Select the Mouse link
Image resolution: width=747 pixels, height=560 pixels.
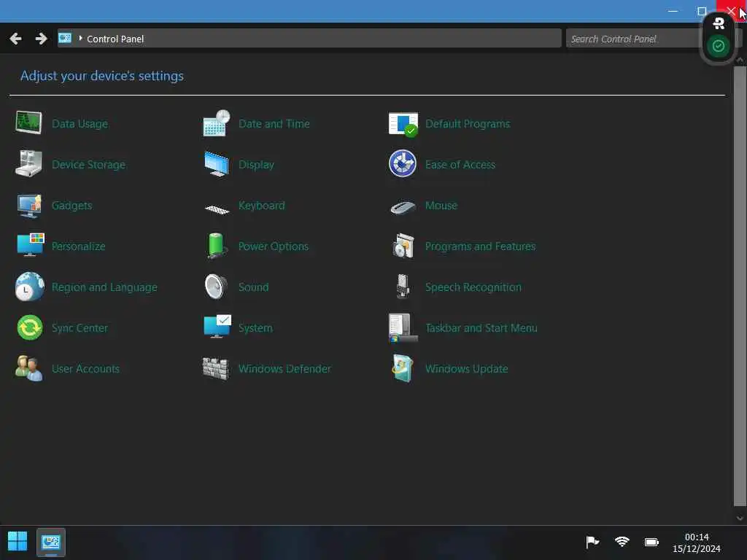(441, 206)
